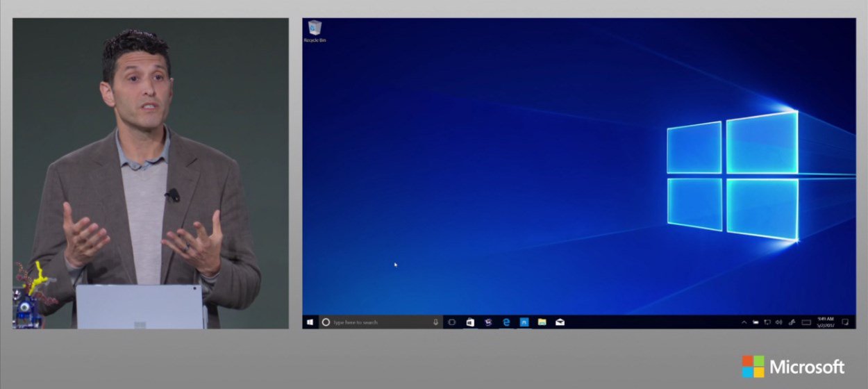The height and width of the screenshot is (389, 868).
Task: Activate the microphone in the search box
Action: pyautogui.click(x=435, y=322)
